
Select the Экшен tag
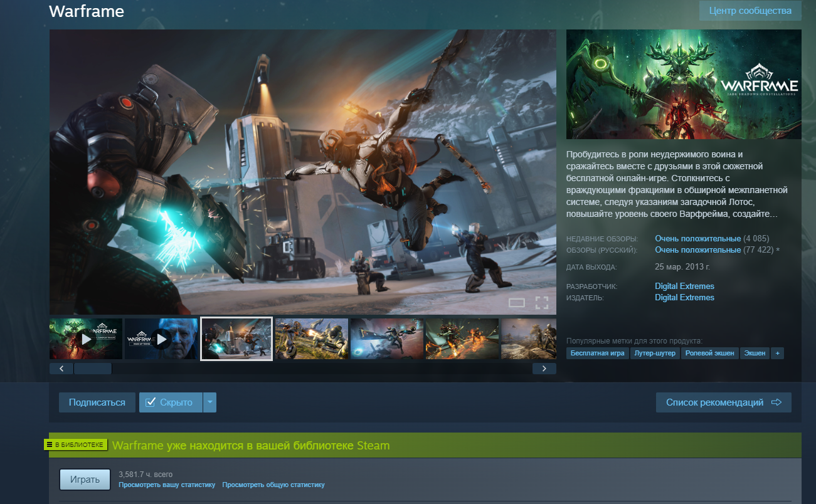[755, 354]
